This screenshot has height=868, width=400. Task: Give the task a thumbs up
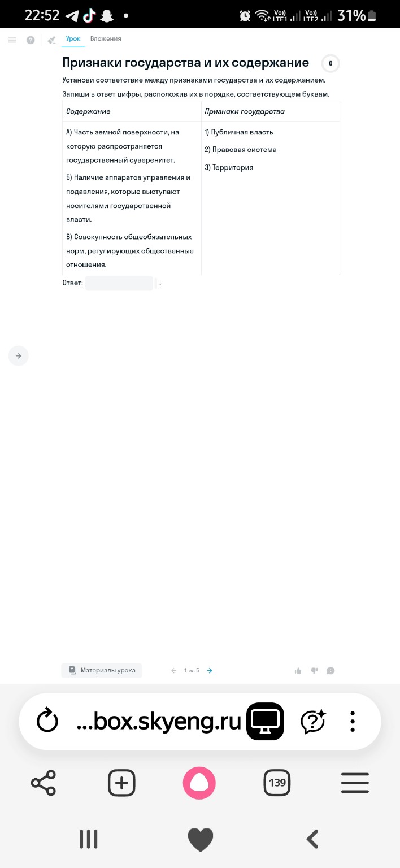pyautogui.click(x=298, y=671)
